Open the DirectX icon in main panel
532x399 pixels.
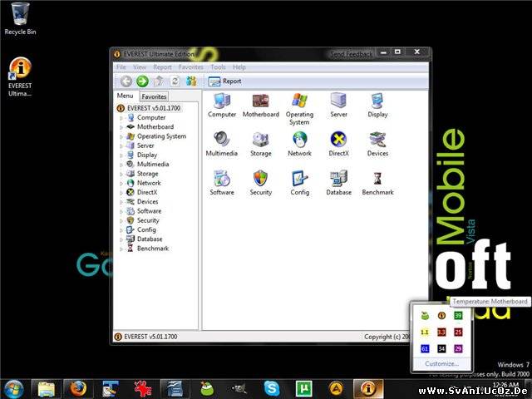(338, 140)
